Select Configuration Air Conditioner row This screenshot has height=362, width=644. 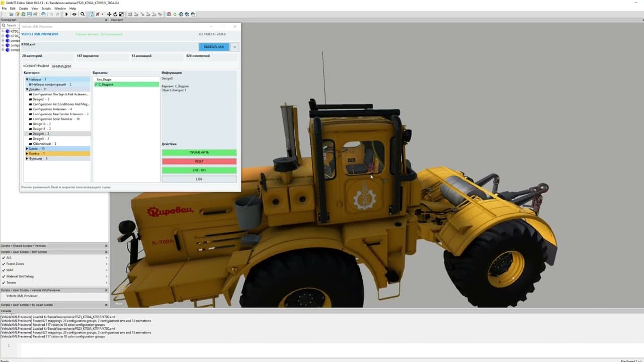[x=57, y=104]
